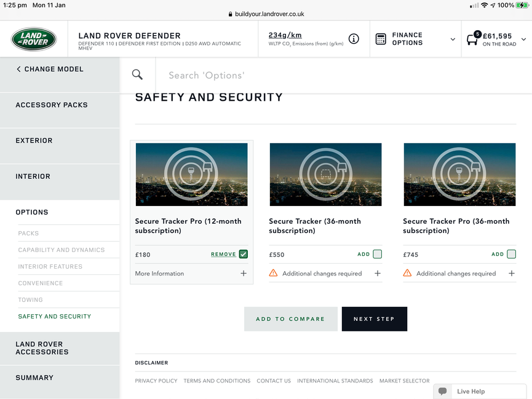Open Accessory Packs section
The height and width of the screenshot is (399, 532).
point(60,110)
